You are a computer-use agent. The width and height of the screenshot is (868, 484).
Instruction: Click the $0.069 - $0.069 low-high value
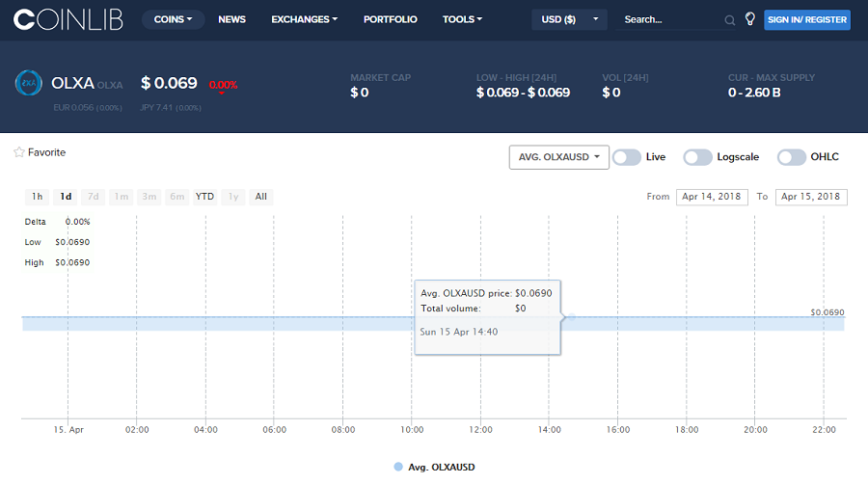click(523, 93)
